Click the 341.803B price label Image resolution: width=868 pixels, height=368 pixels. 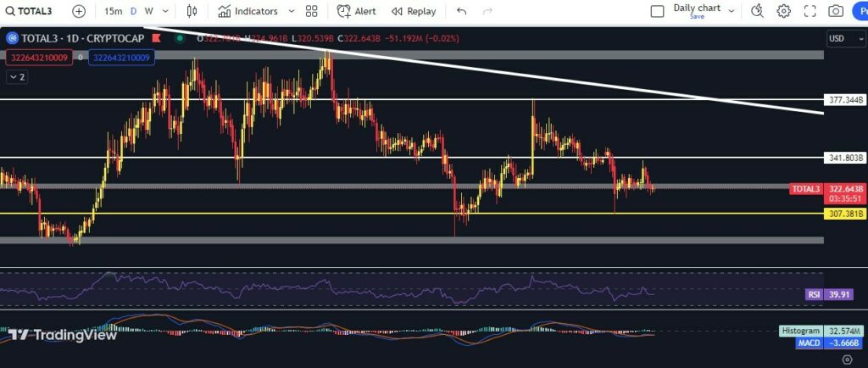(x=845, y=158)
